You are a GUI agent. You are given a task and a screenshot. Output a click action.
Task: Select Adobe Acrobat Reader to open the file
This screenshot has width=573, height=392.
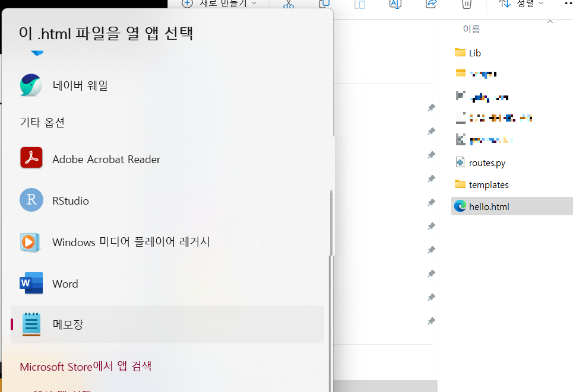click(167, 159)
